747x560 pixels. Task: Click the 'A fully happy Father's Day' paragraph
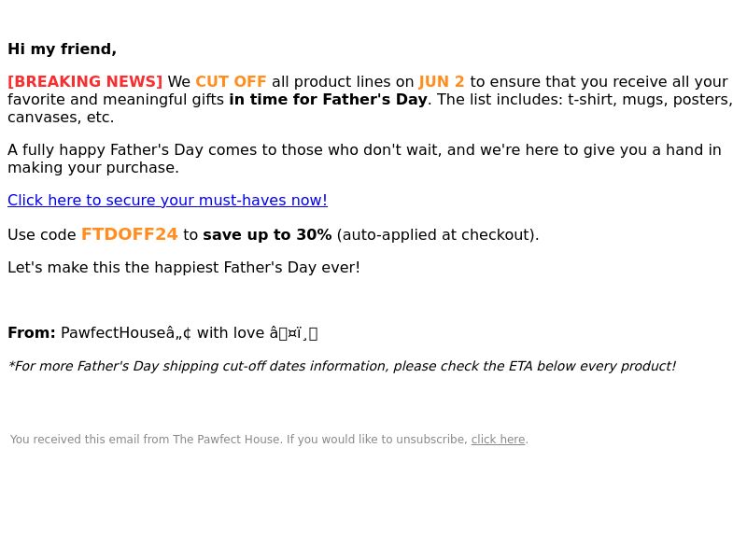[364, 159]
